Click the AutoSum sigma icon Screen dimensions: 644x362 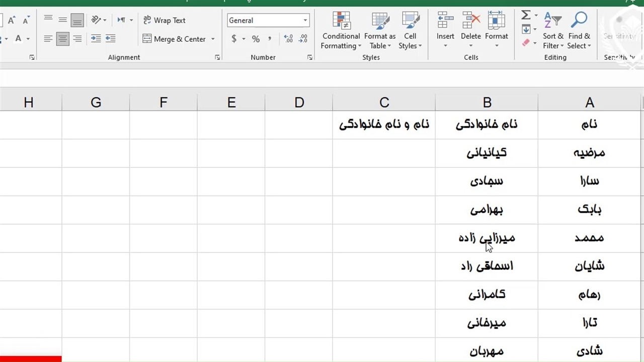pyautogui.click(x=526, y=16)
